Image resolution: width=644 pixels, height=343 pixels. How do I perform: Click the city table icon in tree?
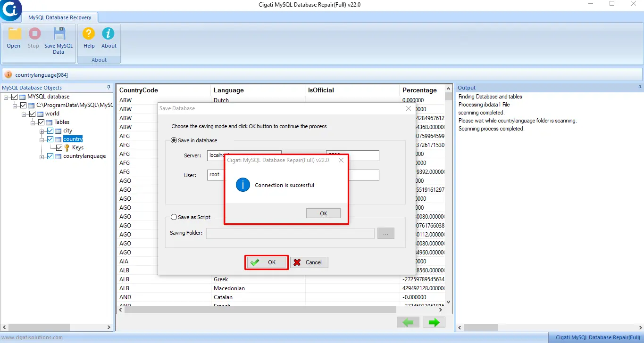58,131
